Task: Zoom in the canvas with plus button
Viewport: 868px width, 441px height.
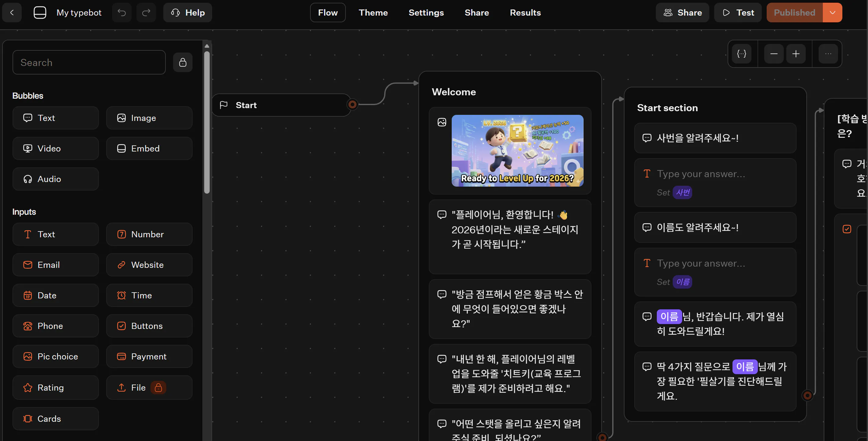Action: coord(796,54)
